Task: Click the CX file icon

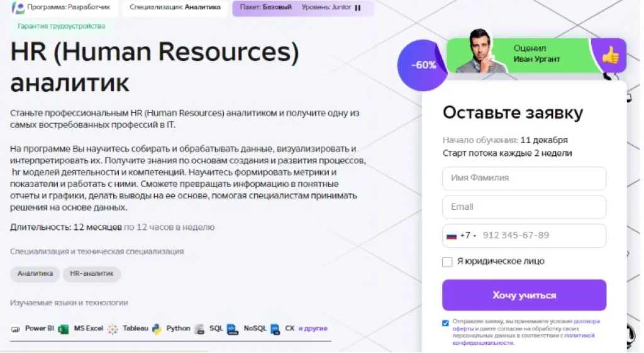Action: [x=275, y=329]
